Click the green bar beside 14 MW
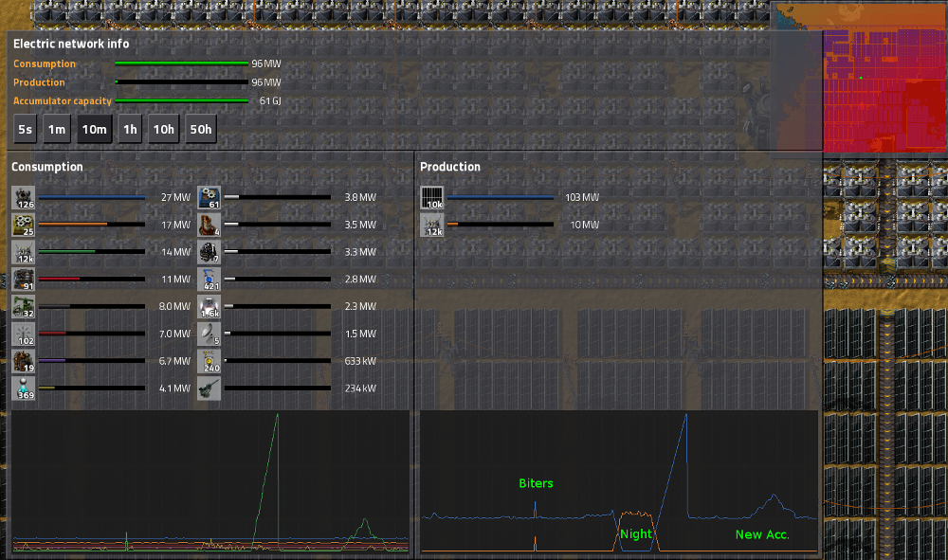The image size is (948, 560). click(92, 252)
